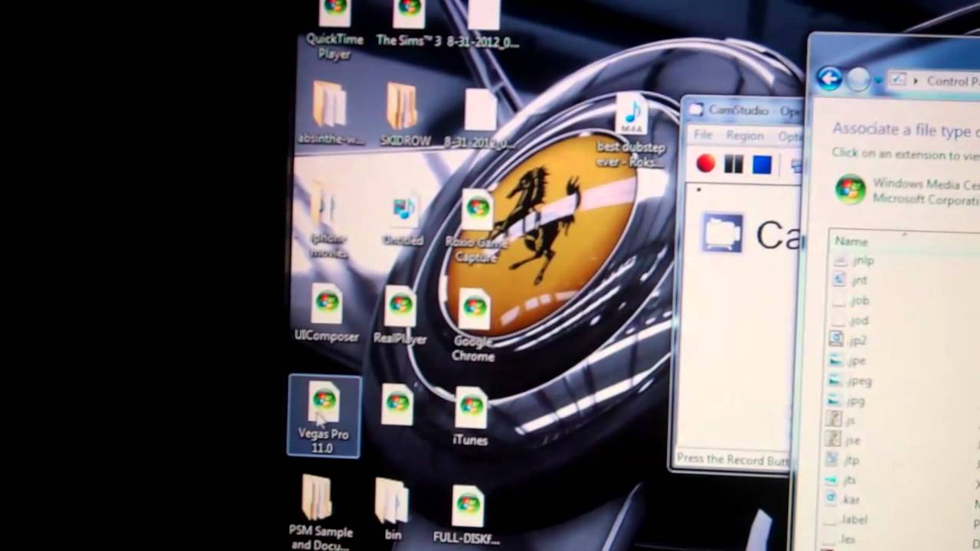The height and width of the screenshot is (551, 980).
Task: Sort by the Name column header
Action: pos(851,241)
